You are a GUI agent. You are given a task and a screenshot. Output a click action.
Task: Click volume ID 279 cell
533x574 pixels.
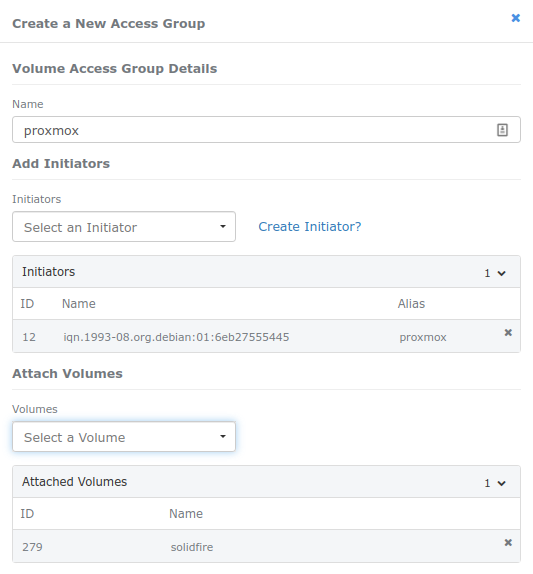point(32,547)
